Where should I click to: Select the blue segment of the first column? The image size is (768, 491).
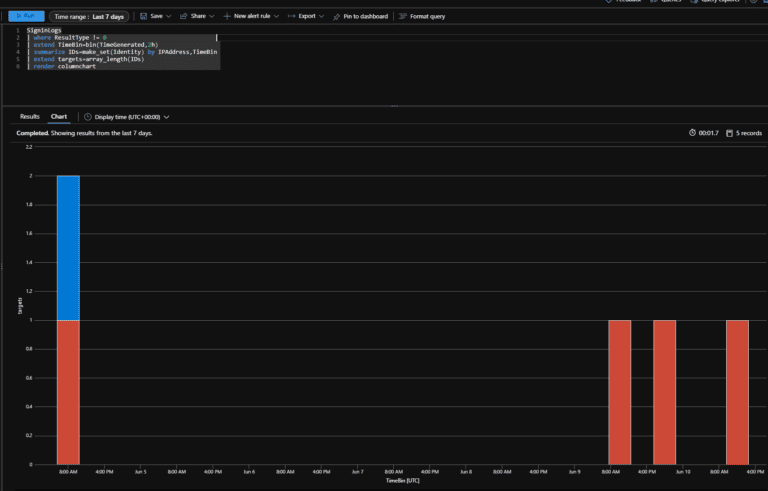click(68, 248)
